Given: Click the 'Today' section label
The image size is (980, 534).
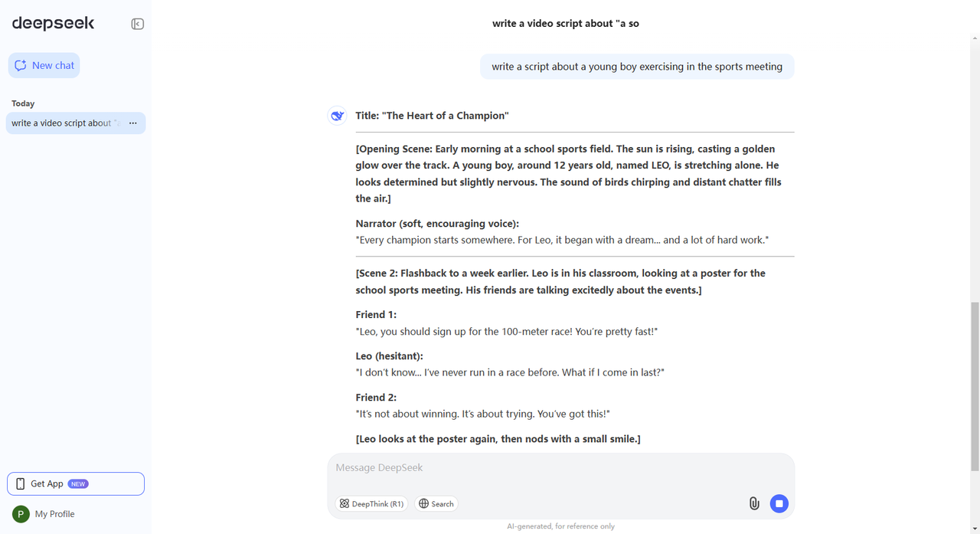Looking at the screenshot, I should click(x=23, y=103).
